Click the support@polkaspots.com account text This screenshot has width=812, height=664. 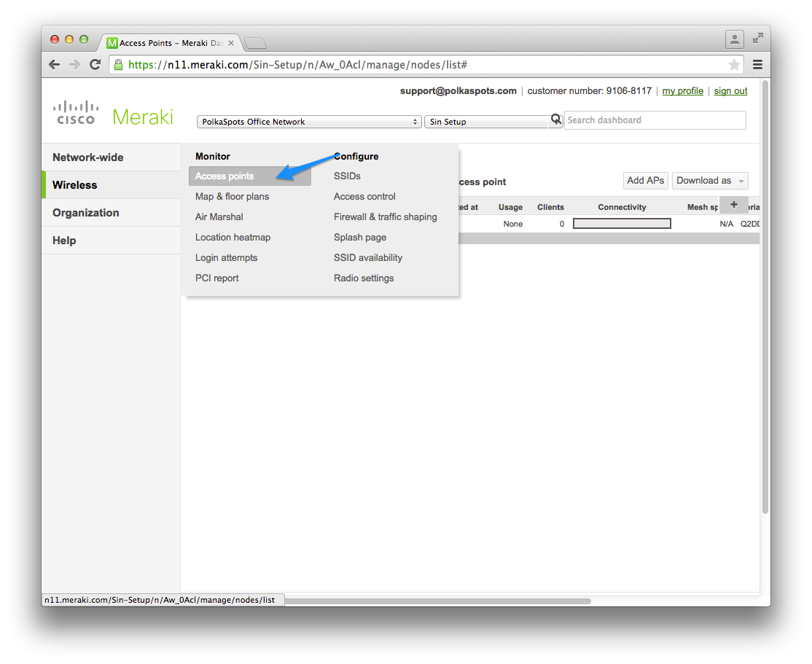tap(458, 91)
